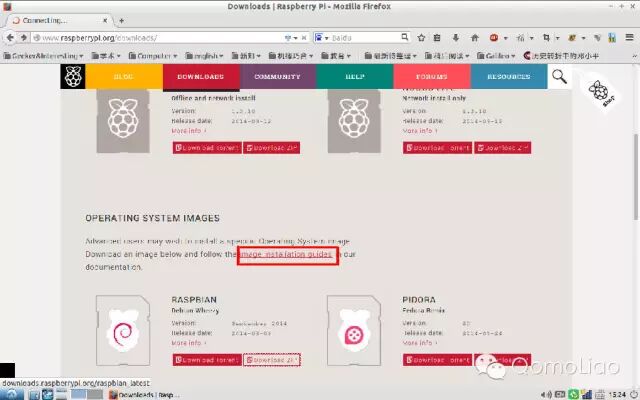Screen dimensions: 640x400
Task: Download Torrent for network install only
Action: tap(438, 148)
